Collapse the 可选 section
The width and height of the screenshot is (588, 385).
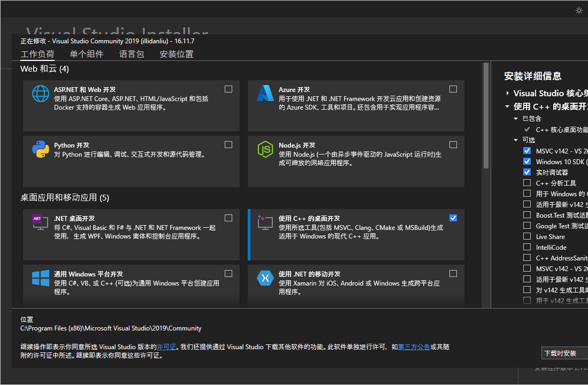point(516,140)
